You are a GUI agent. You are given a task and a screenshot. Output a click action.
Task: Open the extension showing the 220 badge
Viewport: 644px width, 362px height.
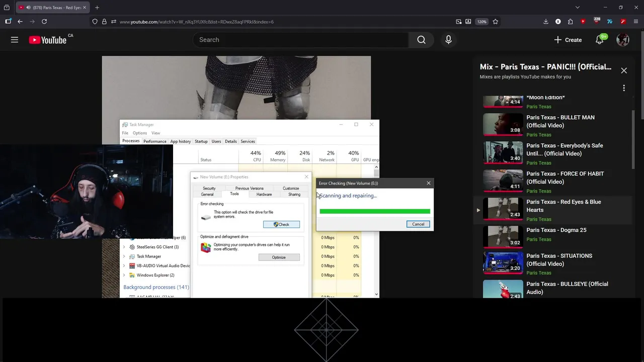(597, 21)
